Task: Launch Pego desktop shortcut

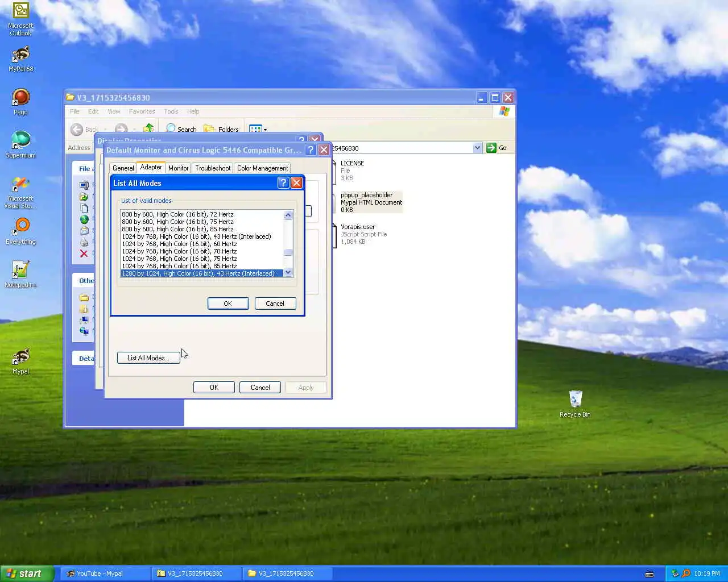Action: click(x=20, y=102)
